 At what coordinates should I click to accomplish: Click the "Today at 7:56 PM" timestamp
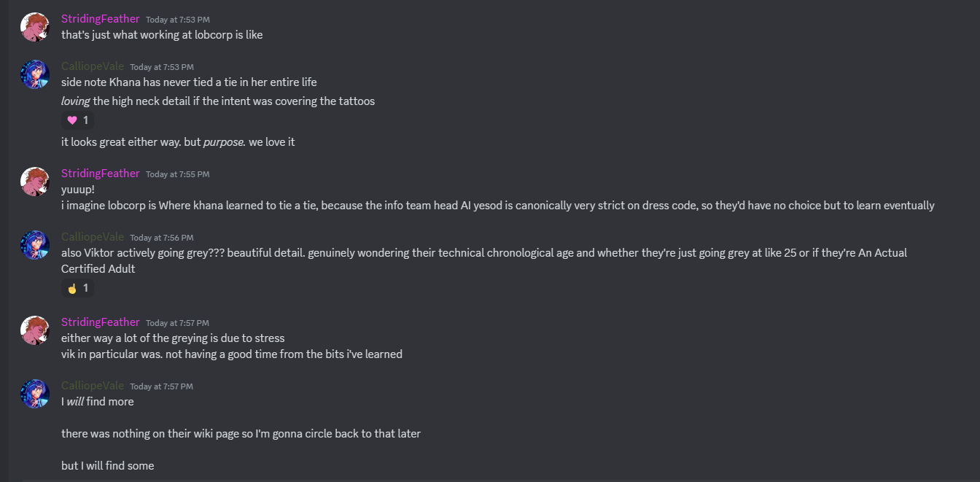(162, 238)
